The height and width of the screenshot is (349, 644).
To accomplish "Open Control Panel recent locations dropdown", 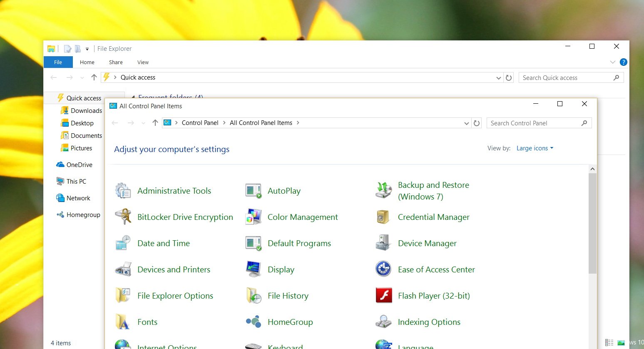I will click(x=143, y=123).
